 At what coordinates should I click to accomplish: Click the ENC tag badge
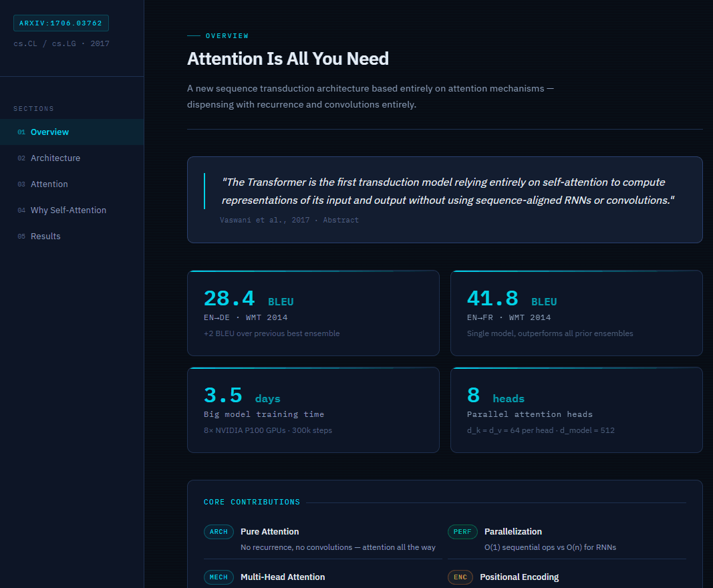pyautogui.click(x=460, y=577)
